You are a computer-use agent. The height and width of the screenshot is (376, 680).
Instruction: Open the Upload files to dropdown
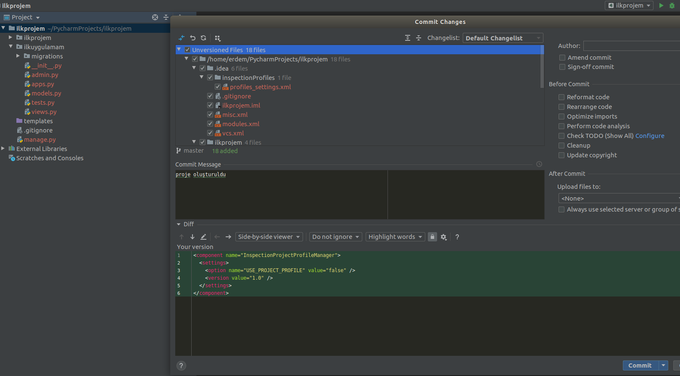[x=619, y=198]
